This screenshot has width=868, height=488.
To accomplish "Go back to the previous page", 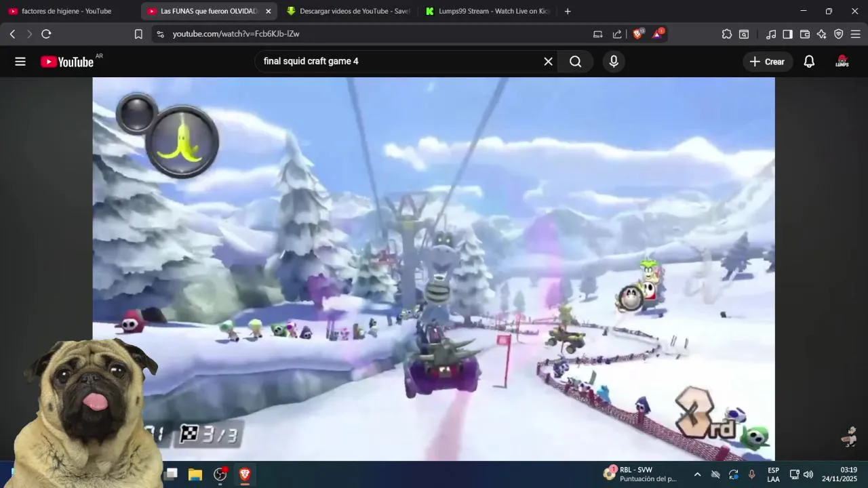I will point(12,34).
